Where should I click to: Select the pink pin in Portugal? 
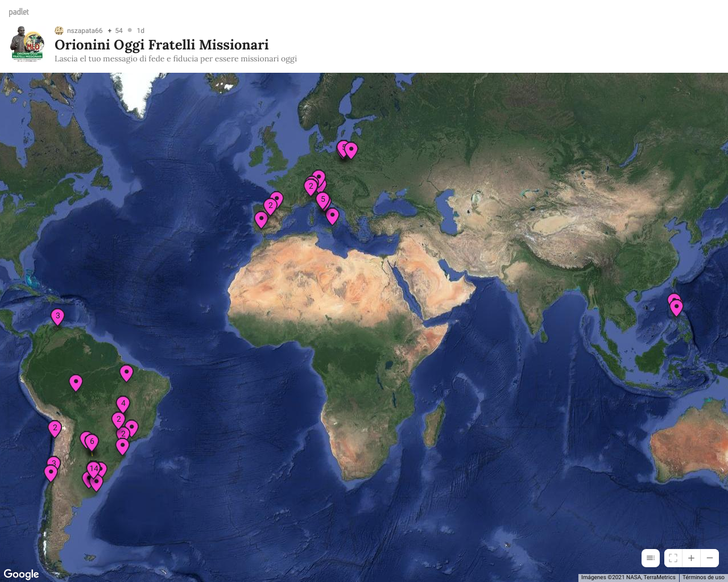click(261, 219)
